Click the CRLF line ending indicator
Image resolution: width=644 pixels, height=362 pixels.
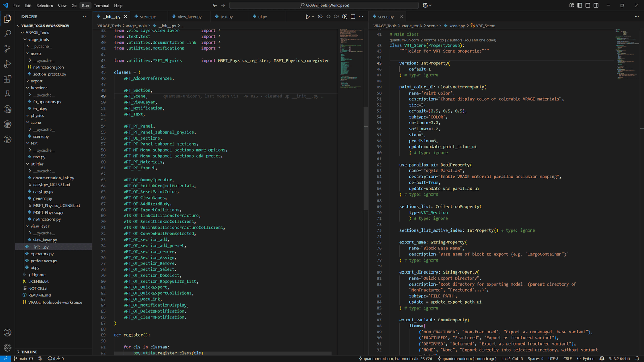568,359
